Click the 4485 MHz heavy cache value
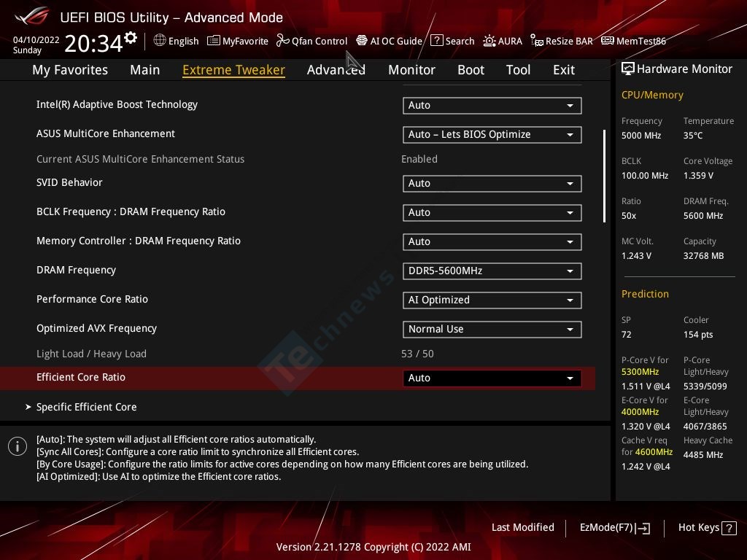 (703, 455)
